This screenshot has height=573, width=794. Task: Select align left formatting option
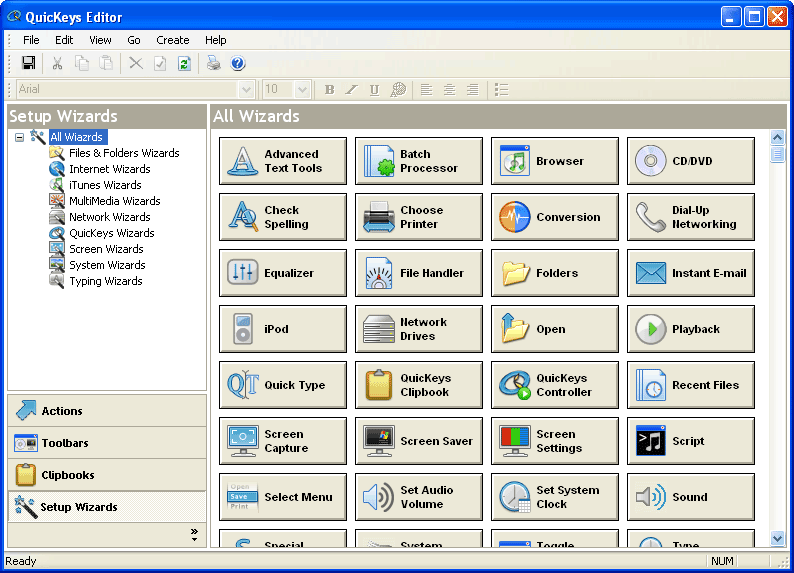[426, 90]
